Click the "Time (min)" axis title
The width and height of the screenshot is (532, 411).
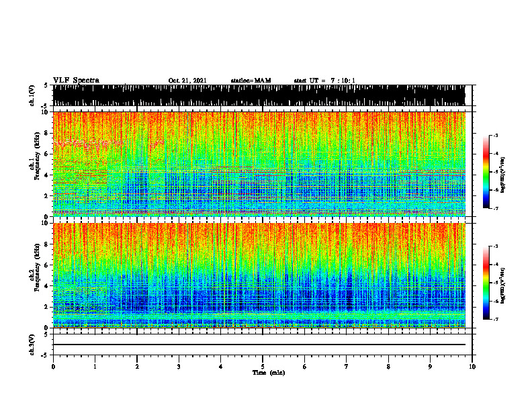tap(269, 373)
